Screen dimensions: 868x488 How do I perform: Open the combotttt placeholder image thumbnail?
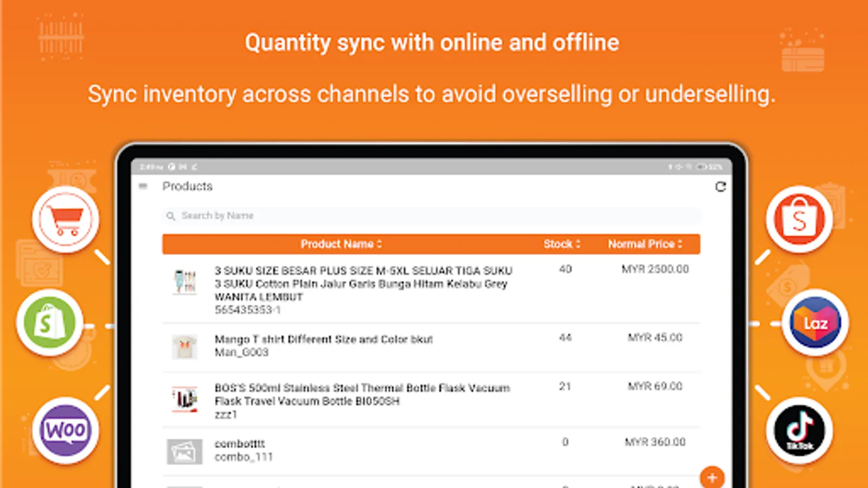(184, 452)
